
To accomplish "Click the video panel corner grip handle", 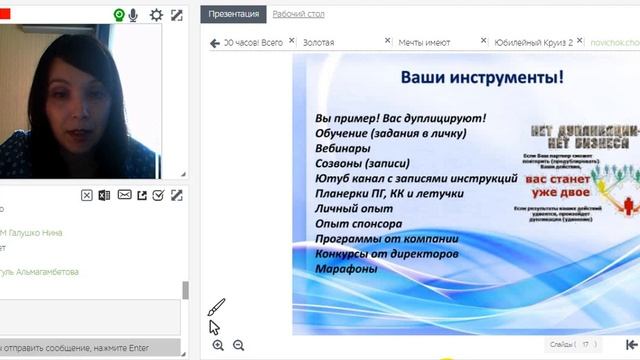I will 183,174.
